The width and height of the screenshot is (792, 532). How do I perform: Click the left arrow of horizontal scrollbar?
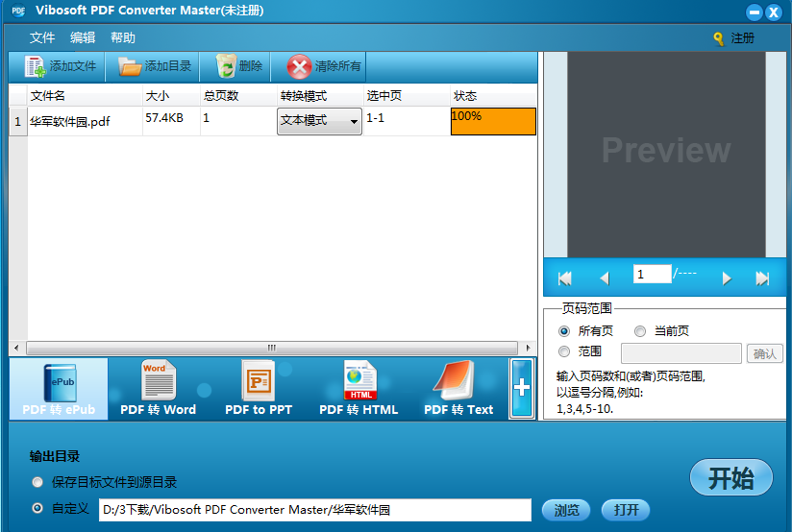[16, 348]
